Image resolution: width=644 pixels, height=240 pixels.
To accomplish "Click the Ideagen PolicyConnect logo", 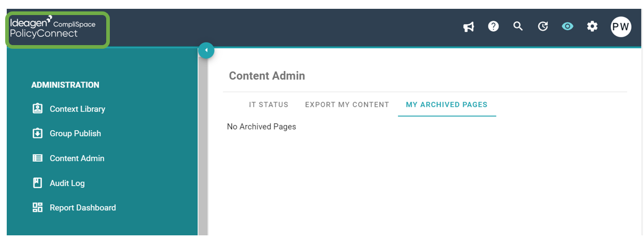I will [x=53, y=28].
